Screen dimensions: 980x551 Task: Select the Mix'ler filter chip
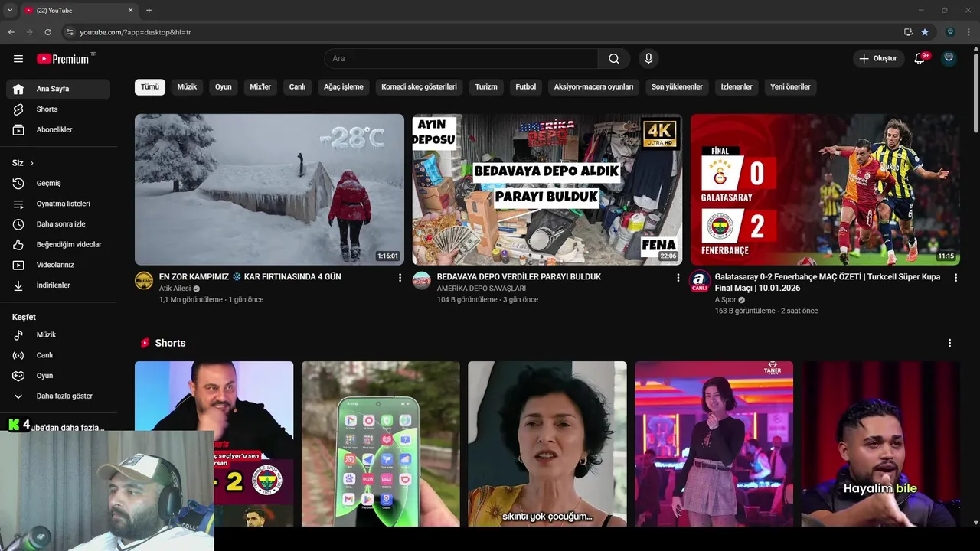(260, 87)
